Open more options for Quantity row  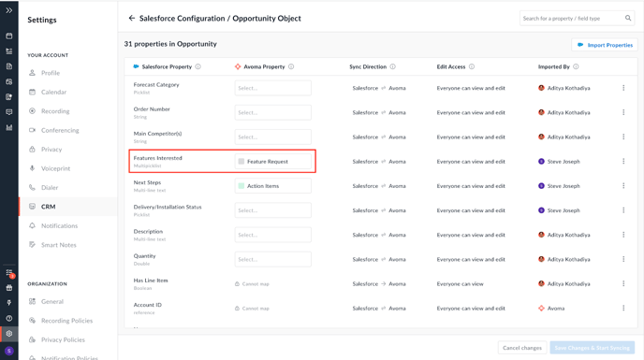coord(623,259)
